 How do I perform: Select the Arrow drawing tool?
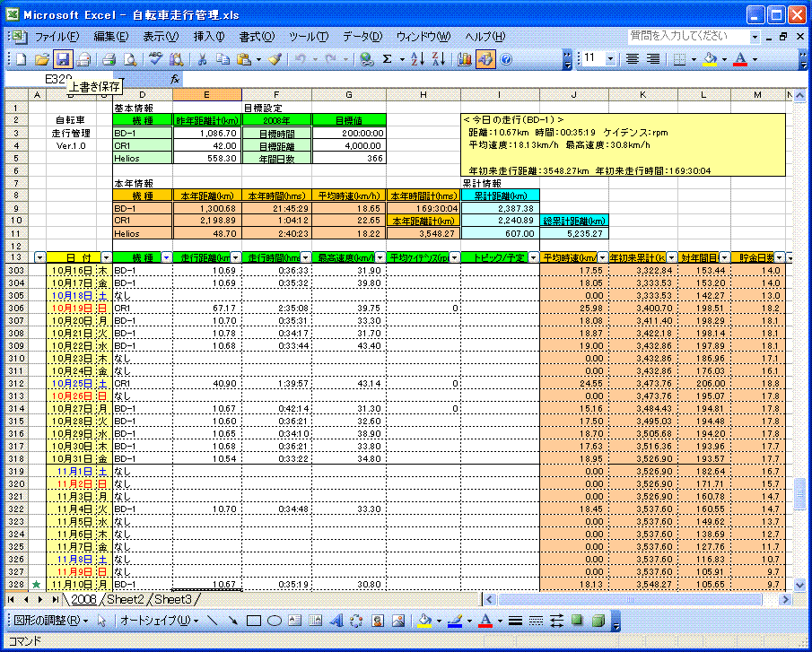pos(232,621)
